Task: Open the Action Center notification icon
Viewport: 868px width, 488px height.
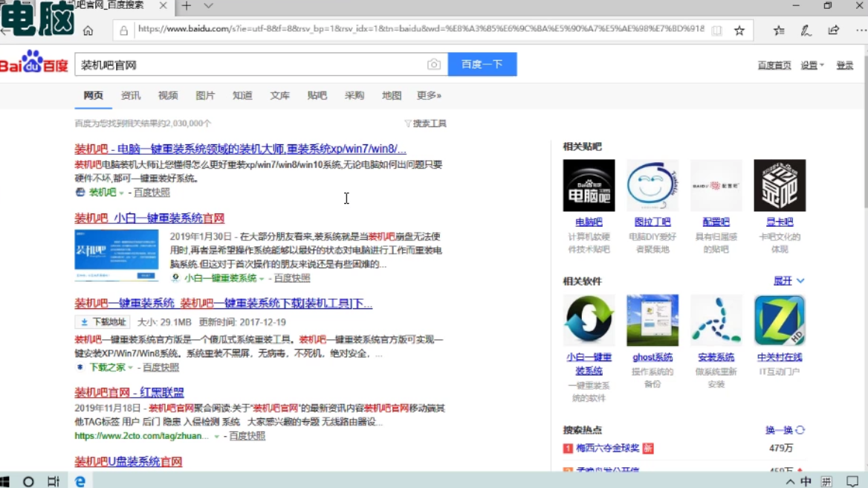Action: click(x=853, y=481)
